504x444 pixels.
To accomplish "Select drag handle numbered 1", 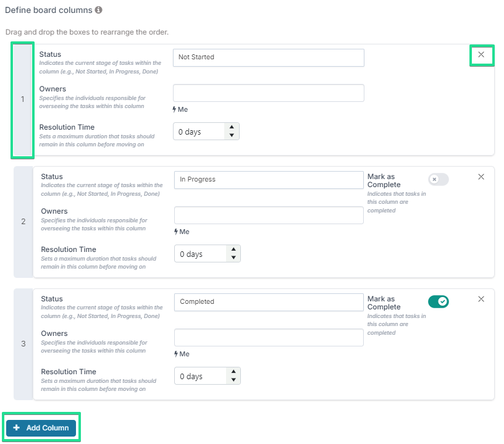I will point(22,99).
